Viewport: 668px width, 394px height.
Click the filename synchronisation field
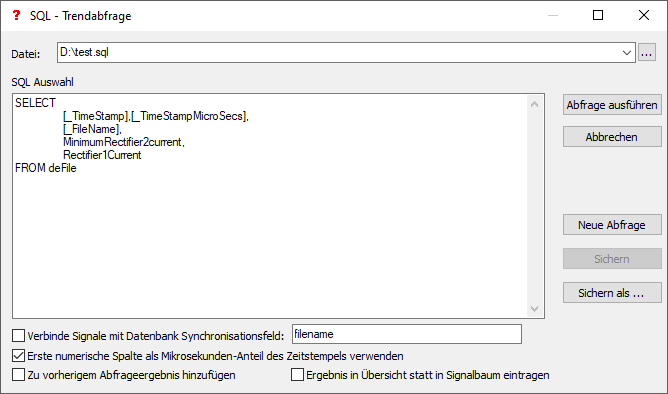[x=407, y=334]
